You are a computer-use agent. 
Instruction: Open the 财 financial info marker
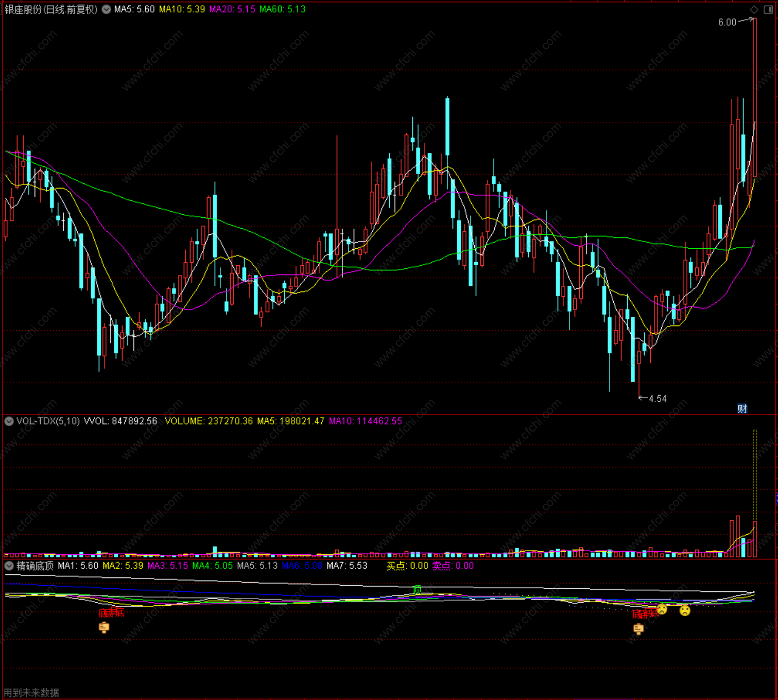(x=742, y=409)
